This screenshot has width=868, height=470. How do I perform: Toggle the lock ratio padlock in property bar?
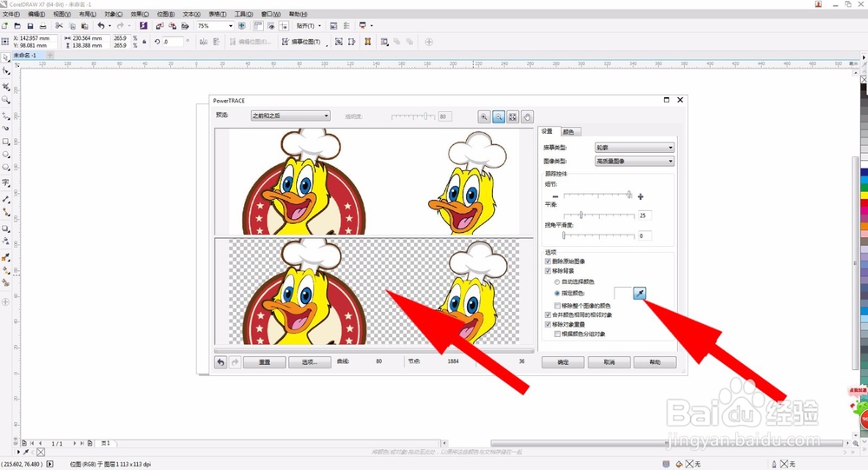144,42
